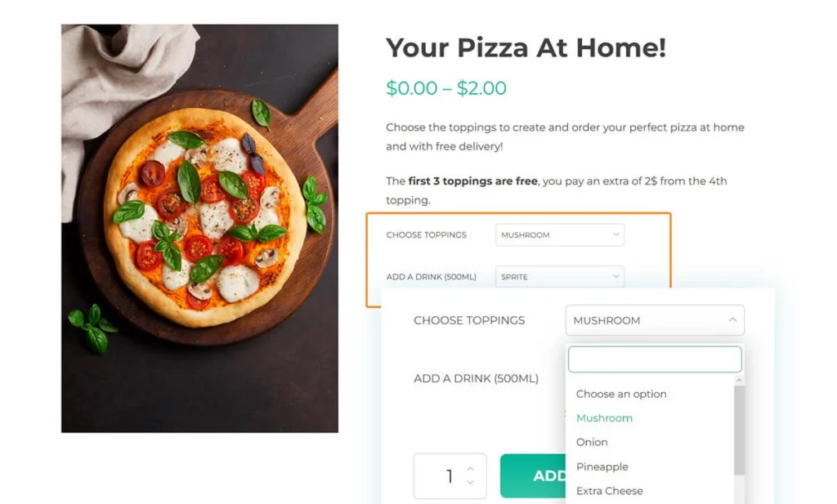Click the search field inside the dropdown
837x504 pixels.
654,359
